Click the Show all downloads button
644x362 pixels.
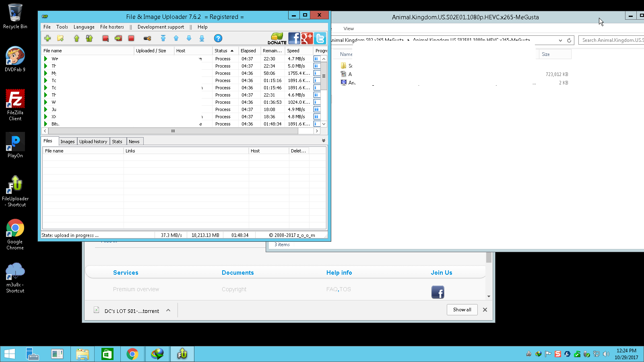point(462,310)
